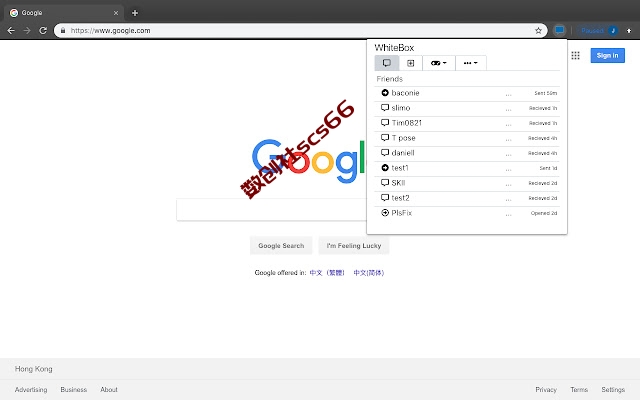Click the opened arrow icon beside PlsFix

[x=384, y=213]
